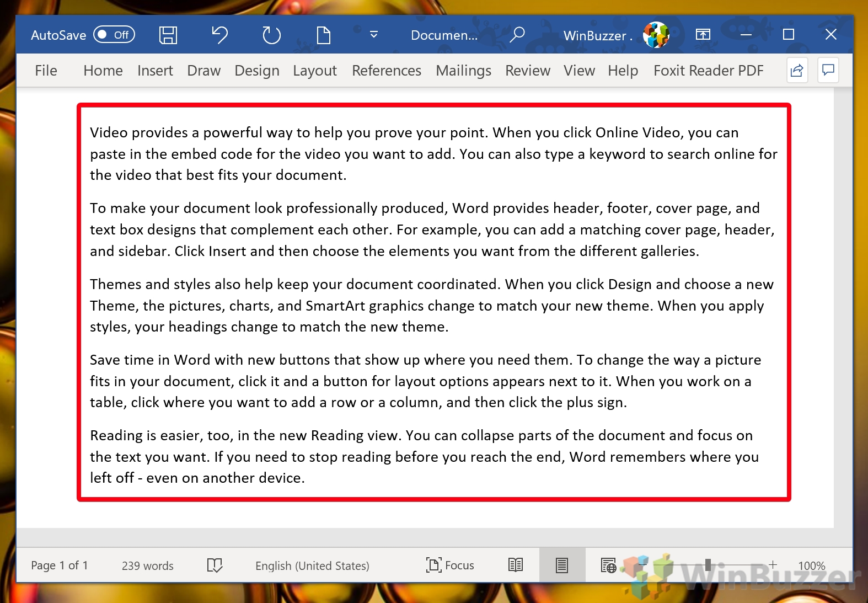This screenshot has height=603, width=868.
Task: Open the References tab
Action: tap(387, 71)
